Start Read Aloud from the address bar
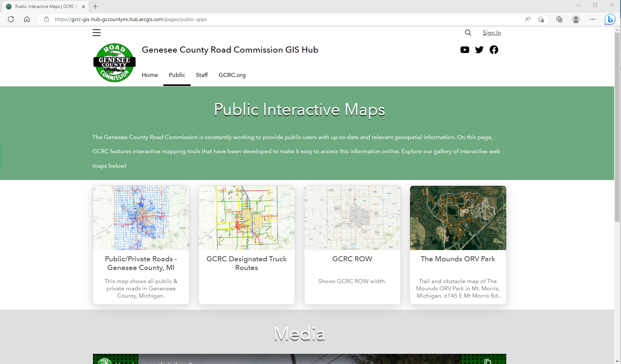This screenshot has width=621, height=364. point(527,19)
